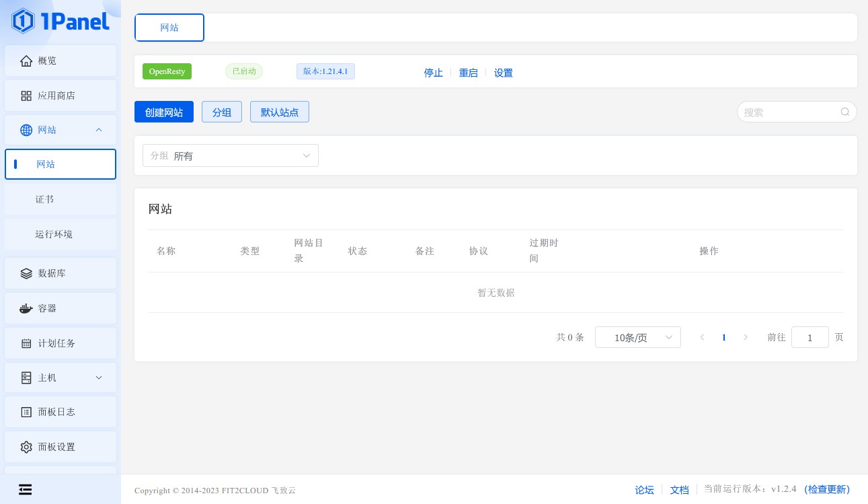The width and height of the screenshot is (868, 504).
Task: Select 运行环境 submenu item
Action: (61, 234)
